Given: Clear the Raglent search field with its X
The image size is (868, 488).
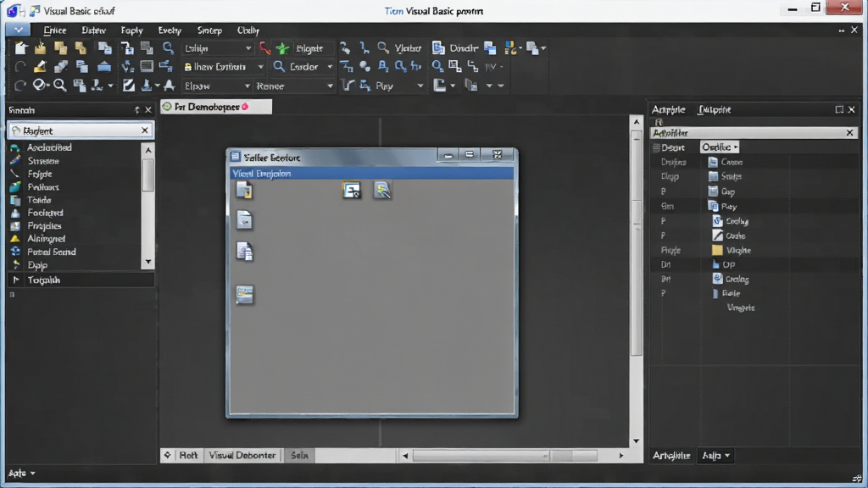Looking at the screenshot, I should click(x=145, y=130).
